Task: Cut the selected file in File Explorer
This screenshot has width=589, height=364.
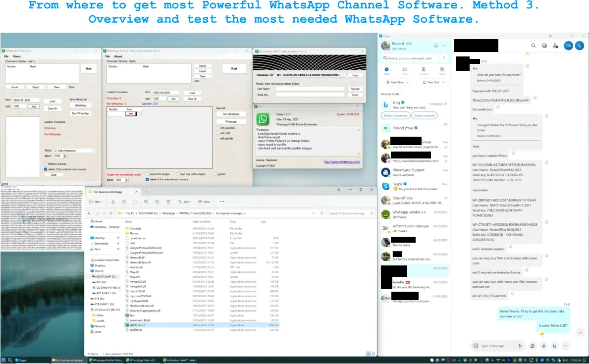Action: 113,202
